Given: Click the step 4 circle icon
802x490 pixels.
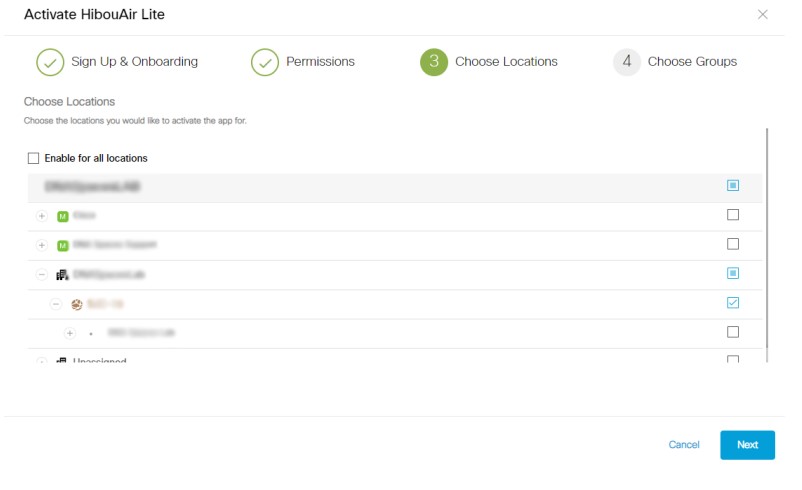Looking at the screenshot, I should coord(627,62).
